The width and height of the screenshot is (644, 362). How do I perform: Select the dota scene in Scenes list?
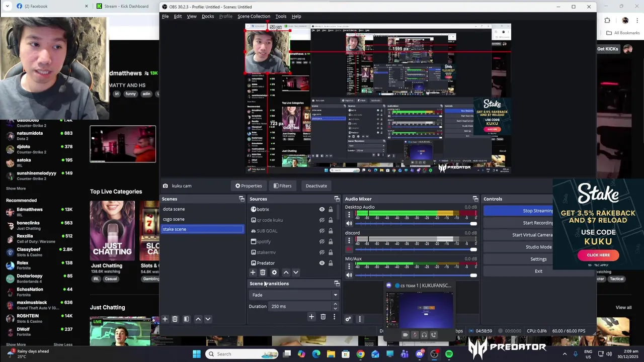coord(202,209)
